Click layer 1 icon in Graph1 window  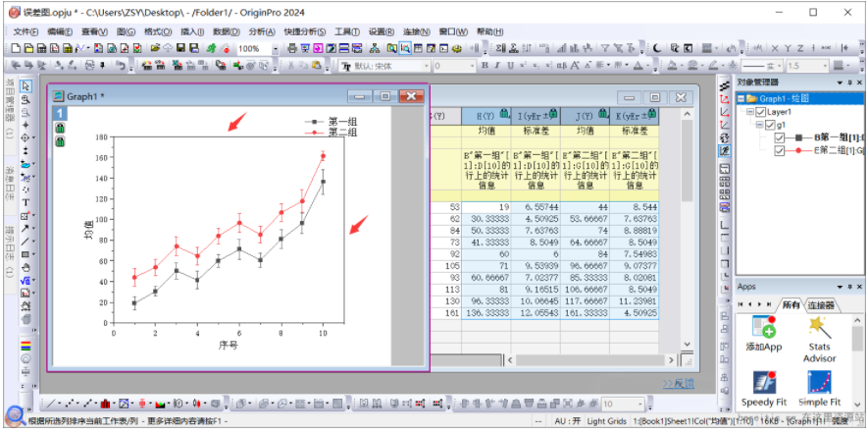tap(60, 113)
